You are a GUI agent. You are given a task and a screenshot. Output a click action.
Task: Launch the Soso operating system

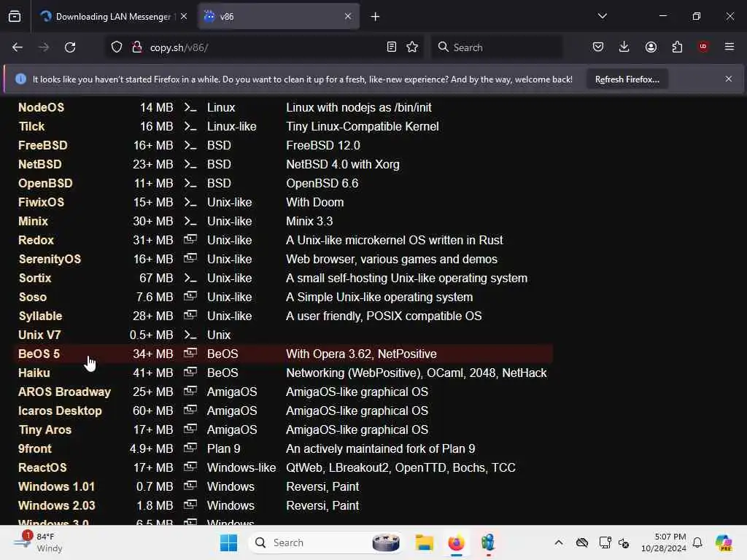pyautogui.click(x=32, y=297)
